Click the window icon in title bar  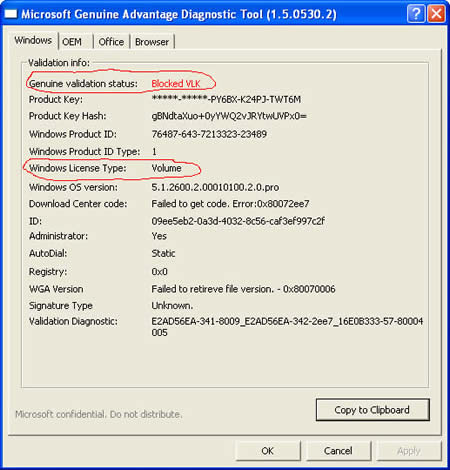(10, 14)
